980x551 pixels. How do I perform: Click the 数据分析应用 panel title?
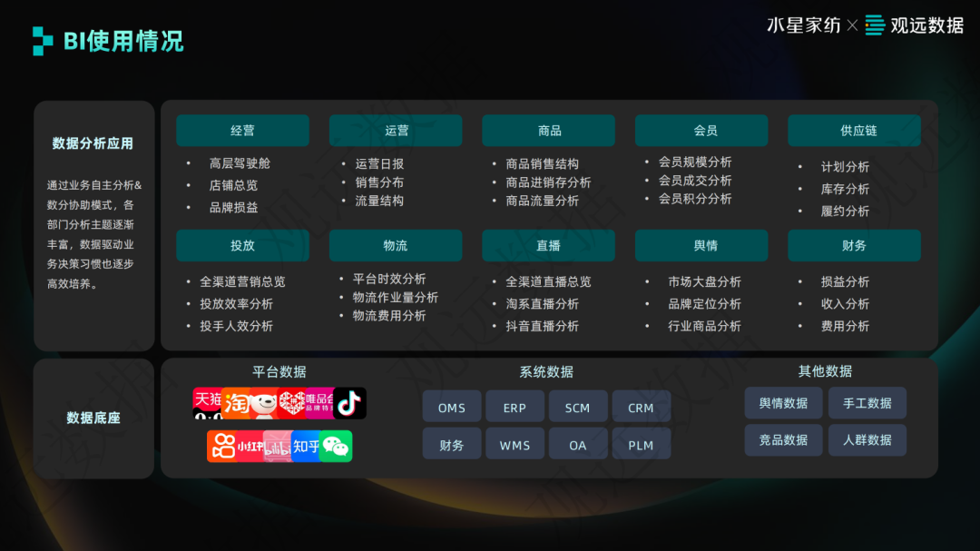(93, 143)
